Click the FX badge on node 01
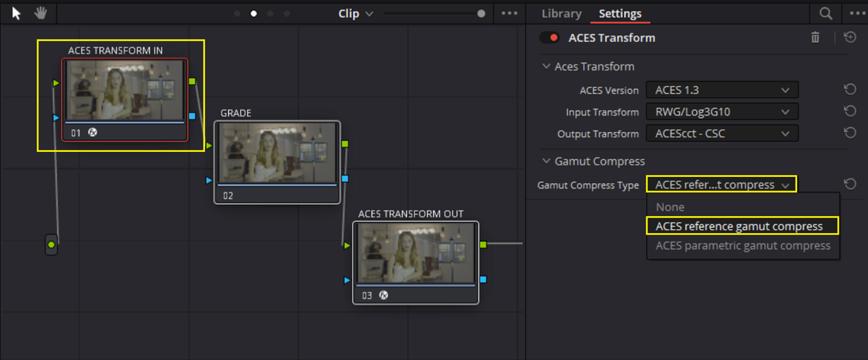Image resolution: width=868 pixels, height=360 pixels. coord(93,132)
